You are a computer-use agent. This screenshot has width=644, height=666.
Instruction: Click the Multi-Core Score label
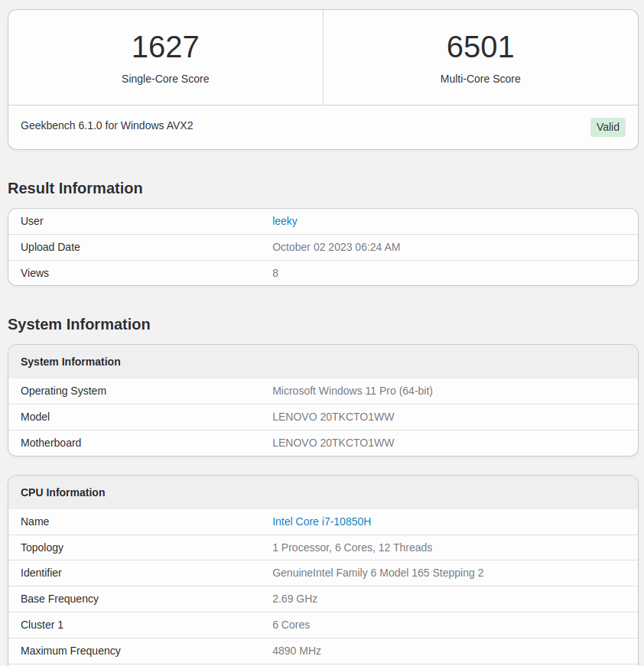click(480, 79)
